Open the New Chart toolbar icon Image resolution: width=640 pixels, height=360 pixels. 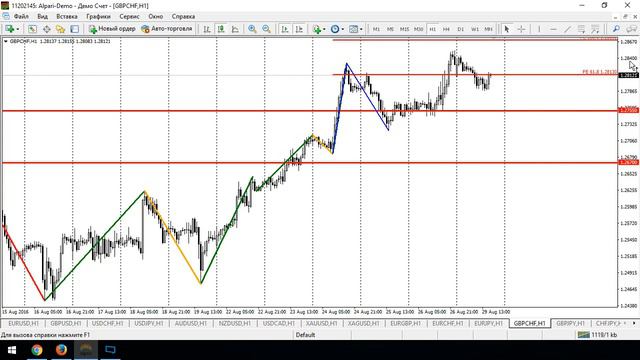9,29
